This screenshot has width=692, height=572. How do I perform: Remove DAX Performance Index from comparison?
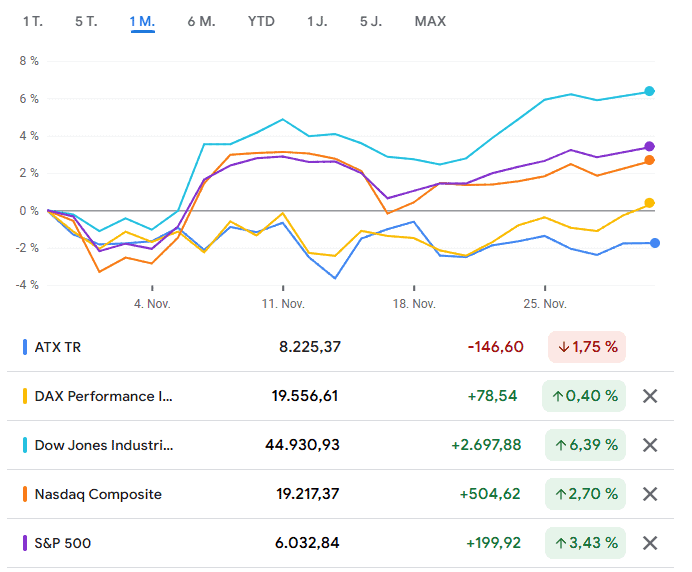pos(650,396)
